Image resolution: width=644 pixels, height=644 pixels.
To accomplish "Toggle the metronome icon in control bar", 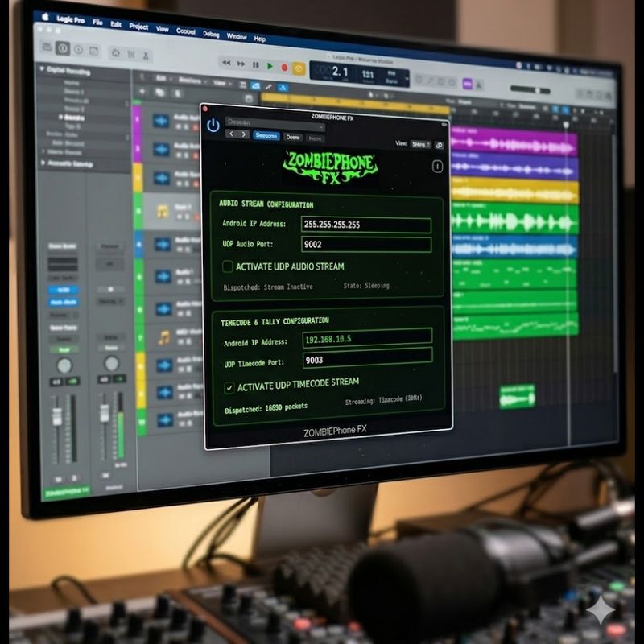I will (478, 85).
